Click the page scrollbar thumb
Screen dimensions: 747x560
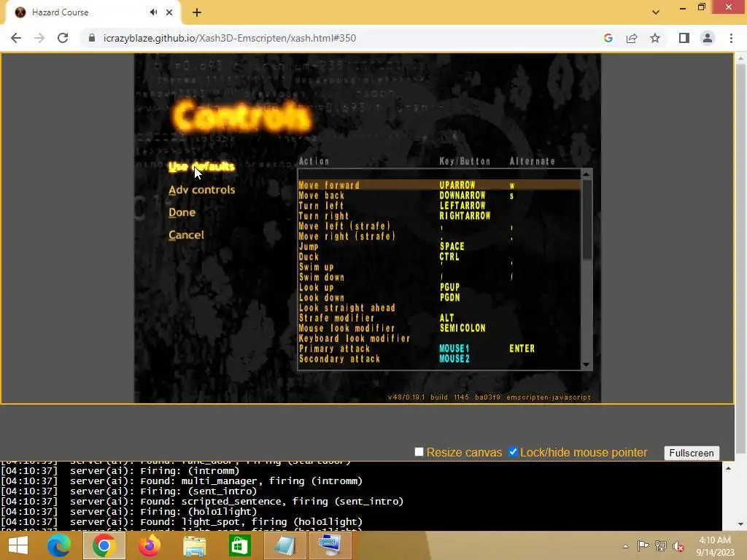coord(740,257)
